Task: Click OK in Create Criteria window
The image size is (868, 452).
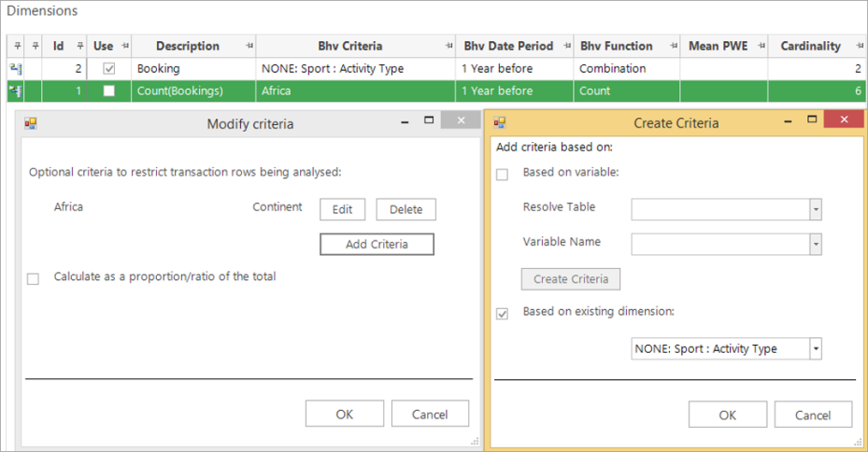Action: (728, 415)
